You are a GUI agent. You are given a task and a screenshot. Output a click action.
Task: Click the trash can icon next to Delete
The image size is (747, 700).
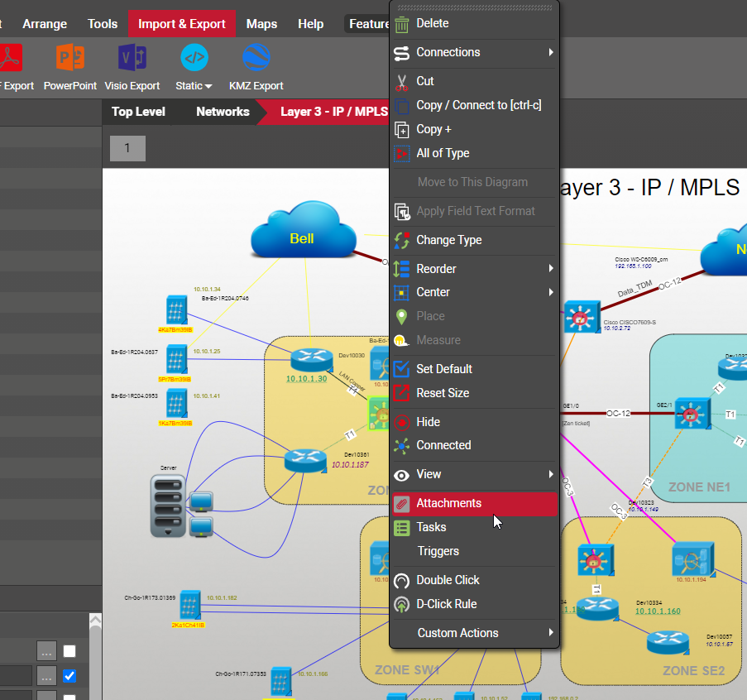tap(402, 24)
